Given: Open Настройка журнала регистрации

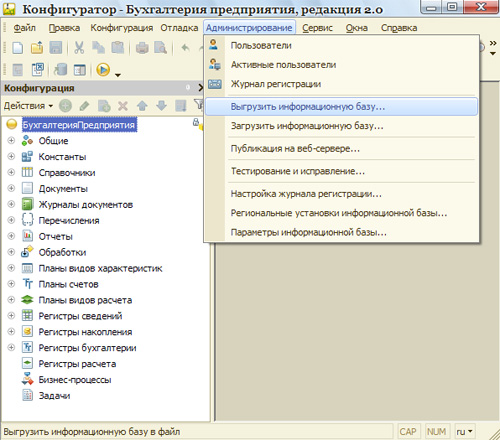Looking at the screenshot, I should (x=342, y=194).
